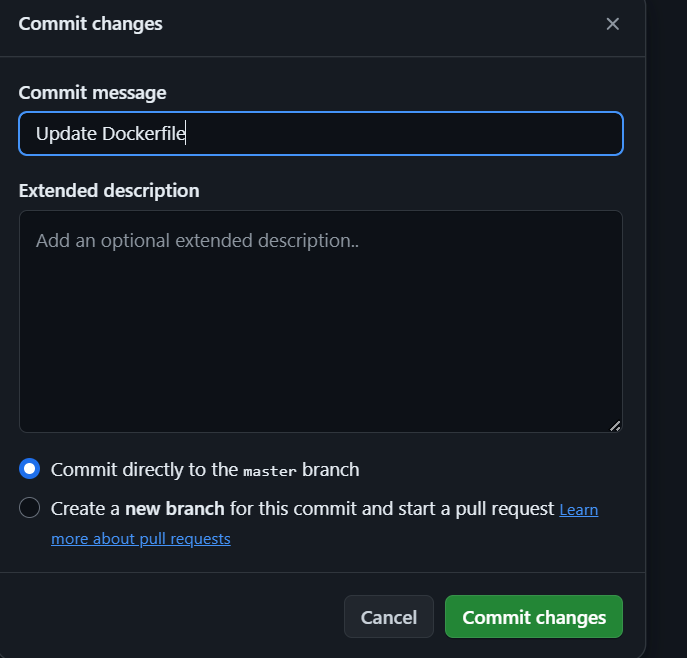Image resolution: width=687 pixels, height=658 pixels.
Task: Click the "Extended description" field label
Action: pyautogui.click(x=109, y=190)
